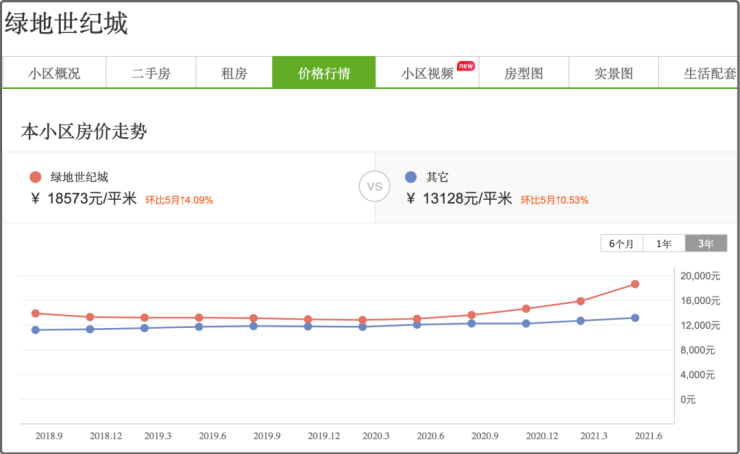740x454 pixels.
Task: Click the 18573元/平米 price text
Action: [x=91, y=198]
